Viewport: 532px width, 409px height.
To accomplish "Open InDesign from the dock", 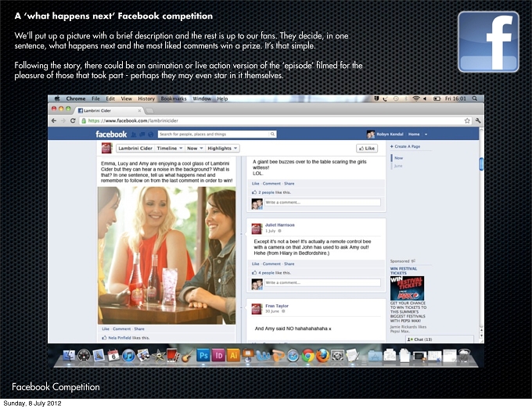I will (x=218, y=355).
